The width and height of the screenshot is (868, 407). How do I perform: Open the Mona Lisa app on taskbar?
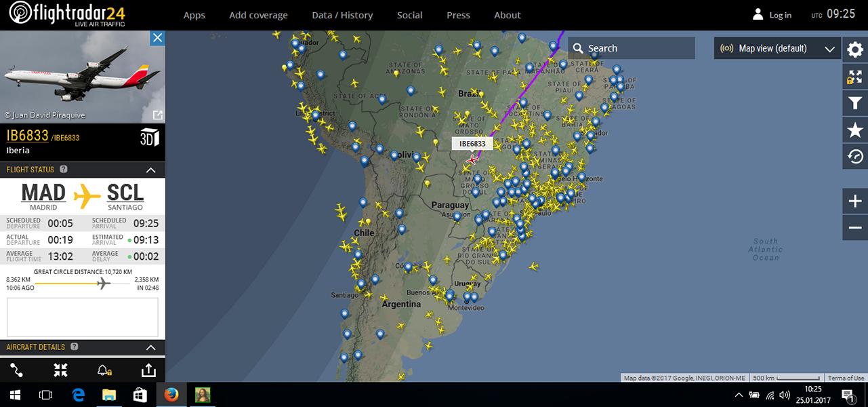click(x=203, y=394)
